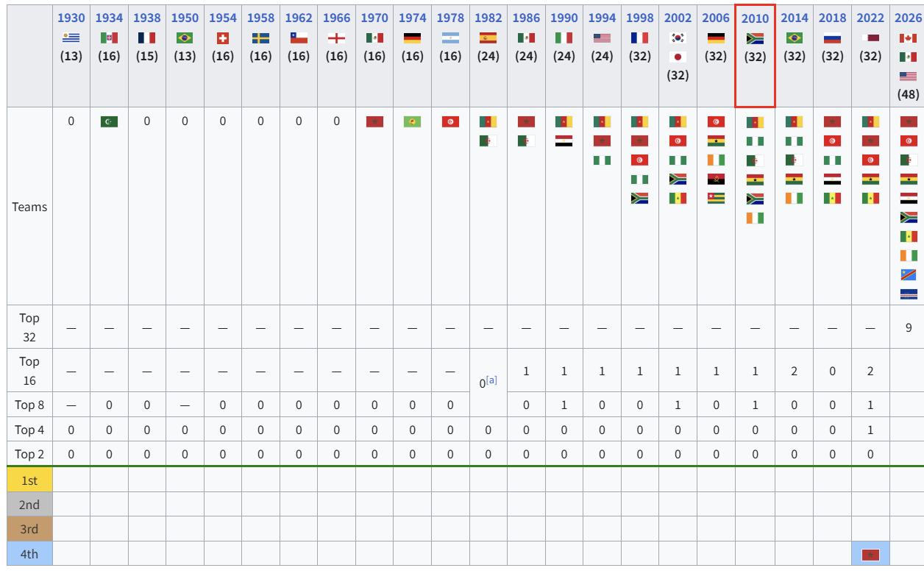Viewport: 924px width, 579px height.
Task: Click the blue '4th' row label cell
Action: (29, 554)
